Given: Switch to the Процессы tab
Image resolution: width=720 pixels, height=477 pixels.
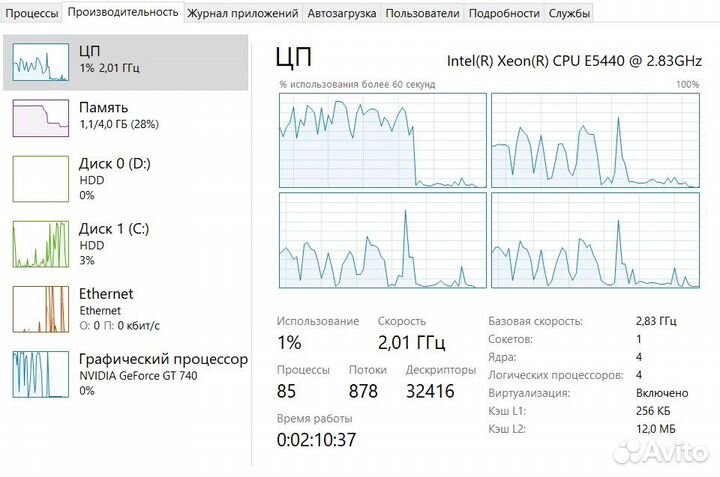Looking at the screenshot, I should pos(32,13).
